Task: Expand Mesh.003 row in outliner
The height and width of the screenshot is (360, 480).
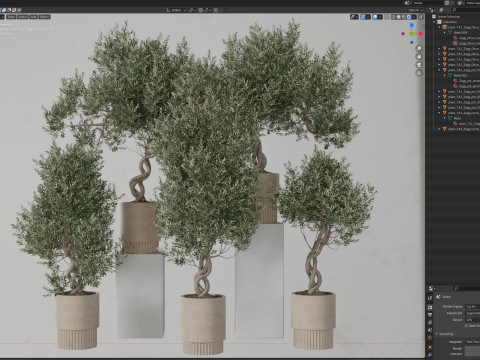Action: pyautogui.click(x=445, y=75)
